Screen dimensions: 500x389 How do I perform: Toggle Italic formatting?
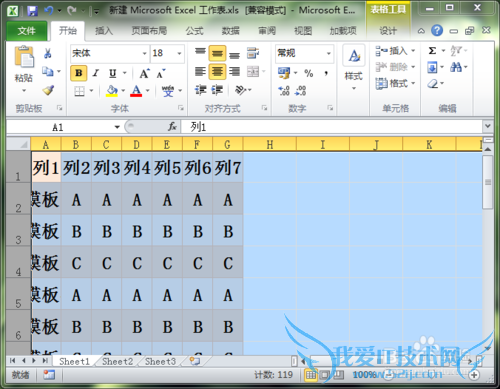click(x=96, y=73)
